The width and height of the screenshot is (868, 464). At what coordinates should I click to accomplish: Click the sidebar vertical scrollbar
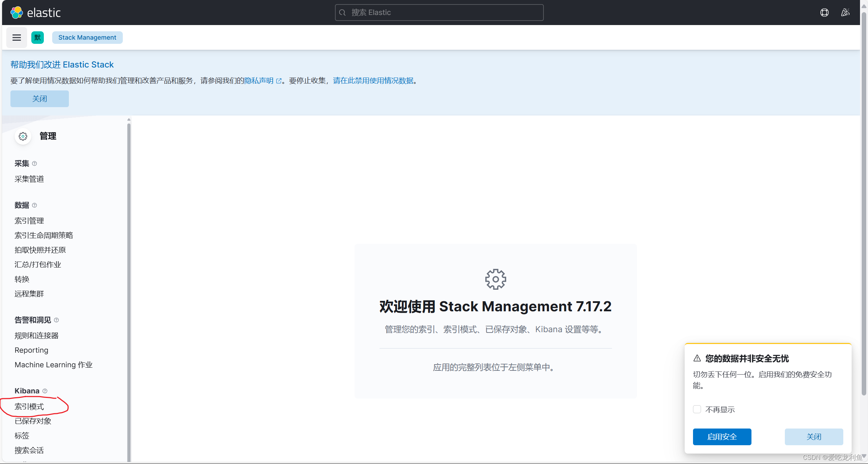pyautogui.click(x=129, y=292)
